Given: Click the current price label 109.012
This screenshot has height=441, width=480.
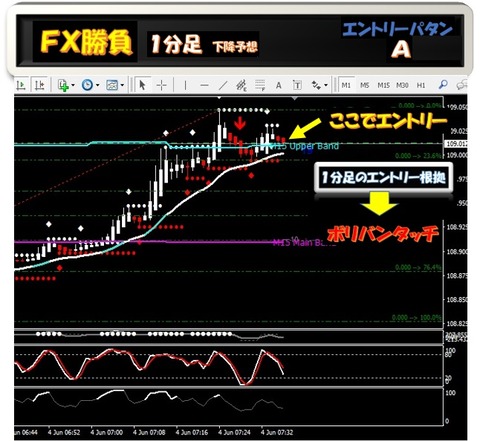Looking at the screenshot, I should (456, 144).
